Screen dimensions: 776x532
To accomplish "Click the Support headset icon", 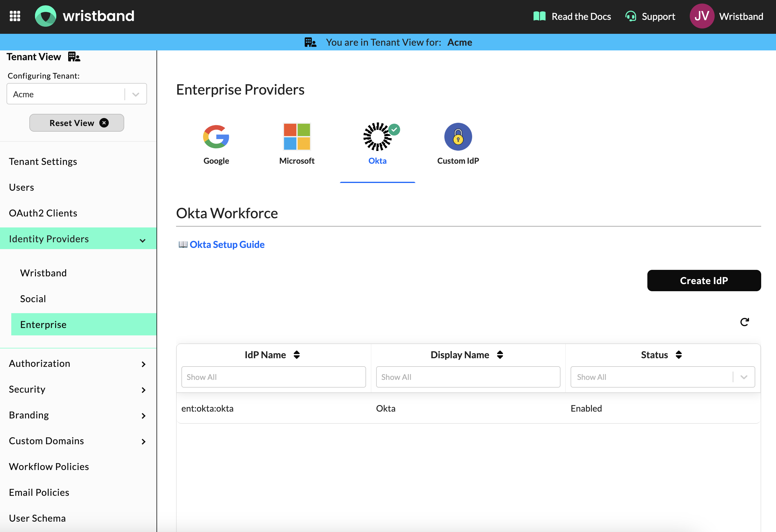I will coord(630,16).
